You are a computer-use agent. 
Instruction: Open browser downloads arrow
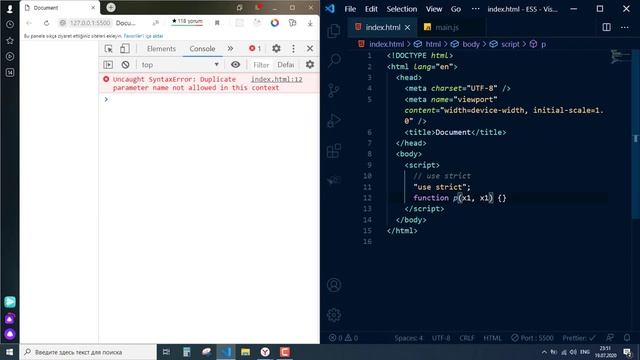(310, 23)
